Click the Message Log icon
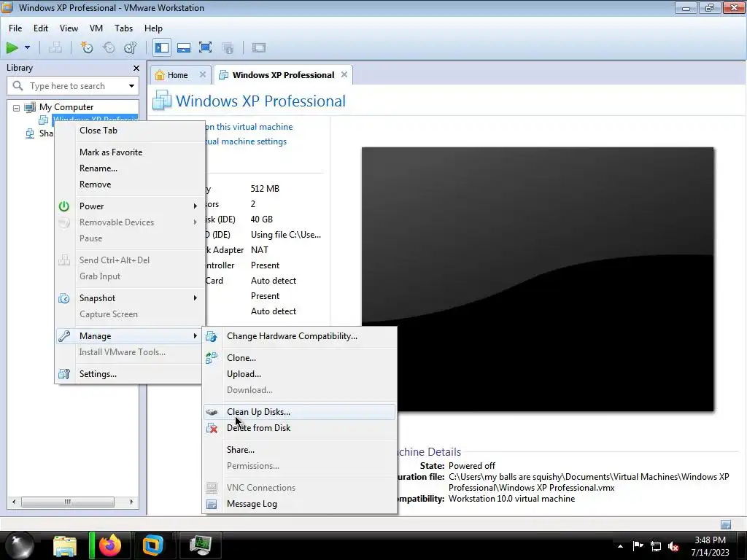The width and height of the screenshot is (747, 560). [x=212, y=504]
